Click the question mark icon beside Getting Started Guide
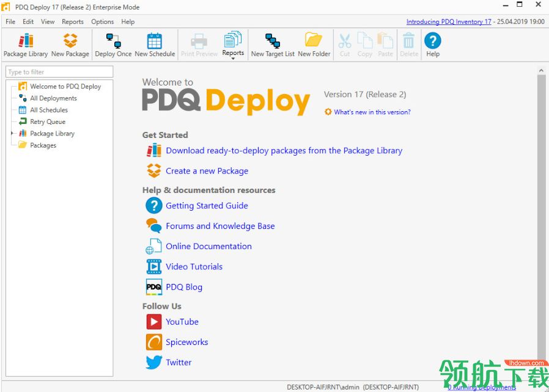This screenshot has height=392, width=549. point(153,205)
